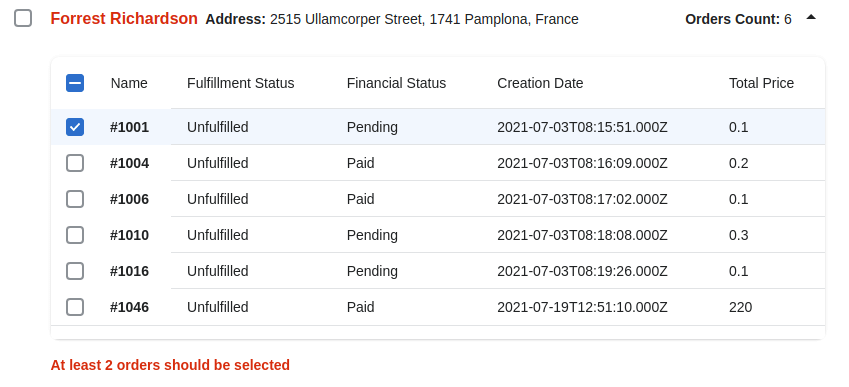Click the Orders Count label

pyautogui.click(x=733, y=19)
